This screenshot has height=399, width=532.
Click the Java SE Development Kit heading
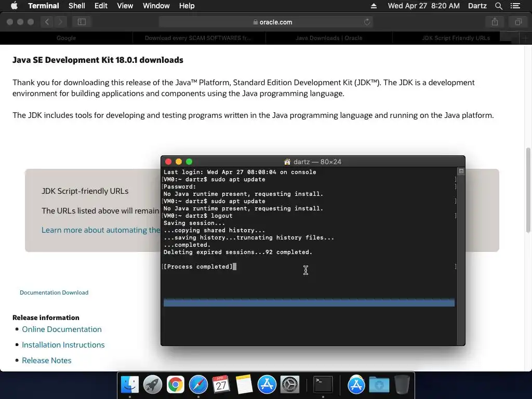pyautogui.click(x=98, y=60)
